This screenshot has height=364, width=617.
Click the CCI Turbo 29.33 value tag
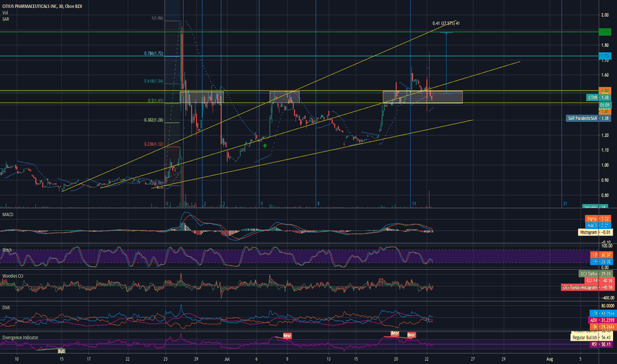click(596, 273)
